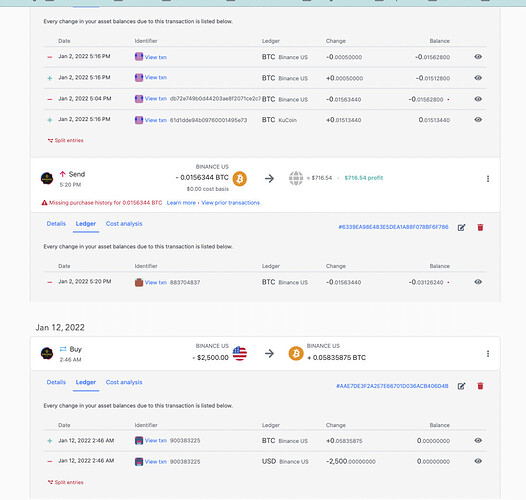
Task: Click the US flag icon in Buy row
Action: pos(240,353)
